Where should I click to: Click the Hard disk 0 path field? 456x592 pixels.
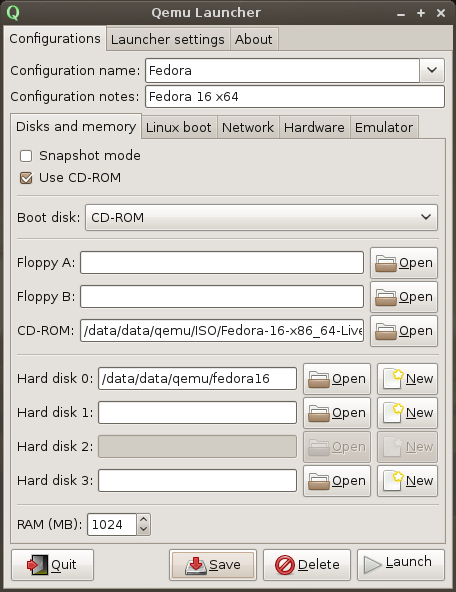[x=197, y=378]
